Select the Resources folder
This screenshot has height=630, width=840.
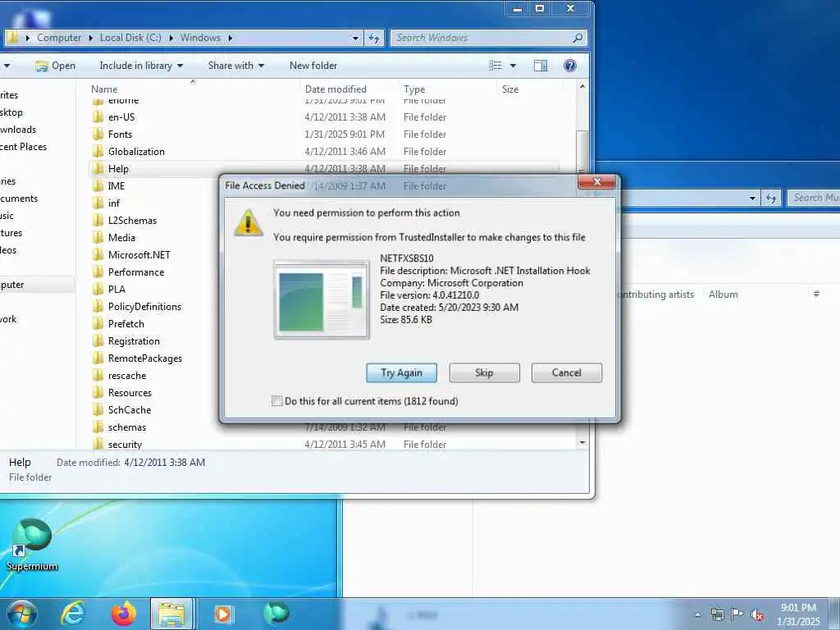point(130,393)
